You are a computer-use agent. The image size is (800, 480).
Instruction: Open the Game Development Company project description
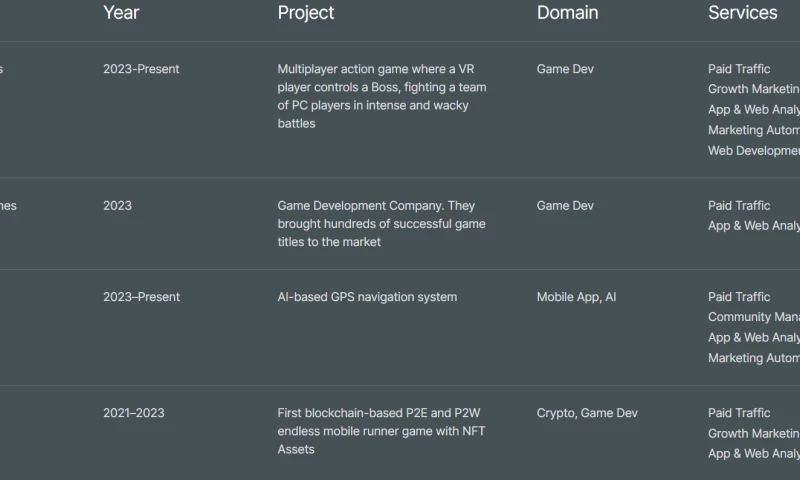381,223
